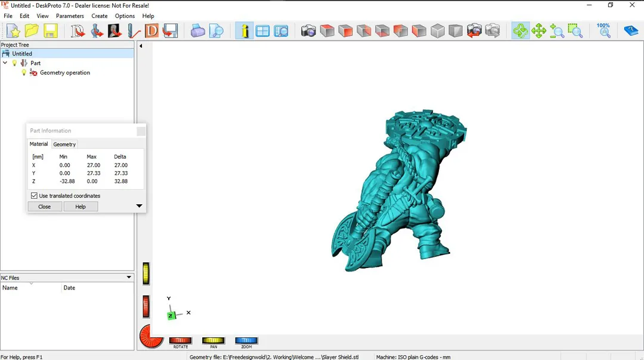Load a geometry file using the blue vase icon
The width and height of the screenshot is (644, 360).
pyautogui.click(x=97, y=31)
